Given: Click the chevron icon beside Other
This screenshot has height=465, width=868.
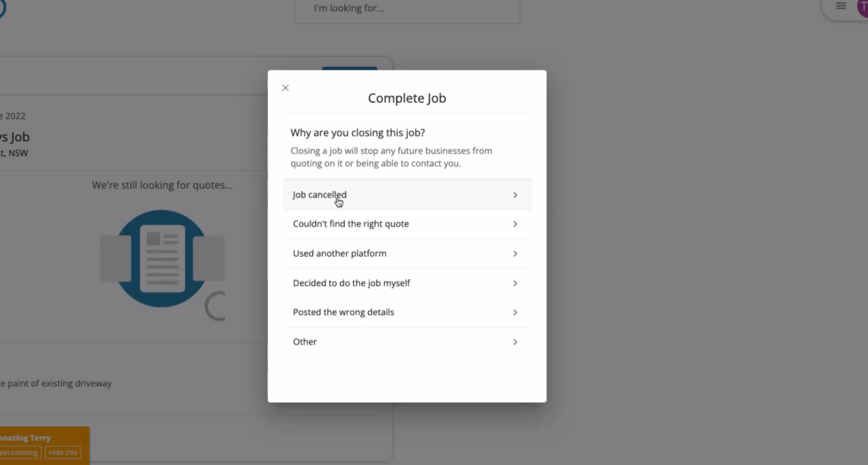Looking at the screenshot, I should coord(515,342).
